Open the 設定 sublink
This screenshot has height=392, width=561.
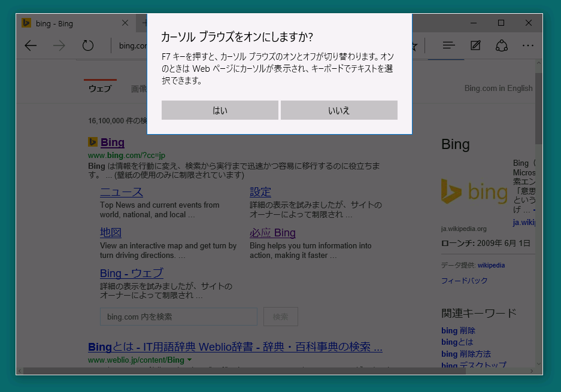tap(260, 192)
